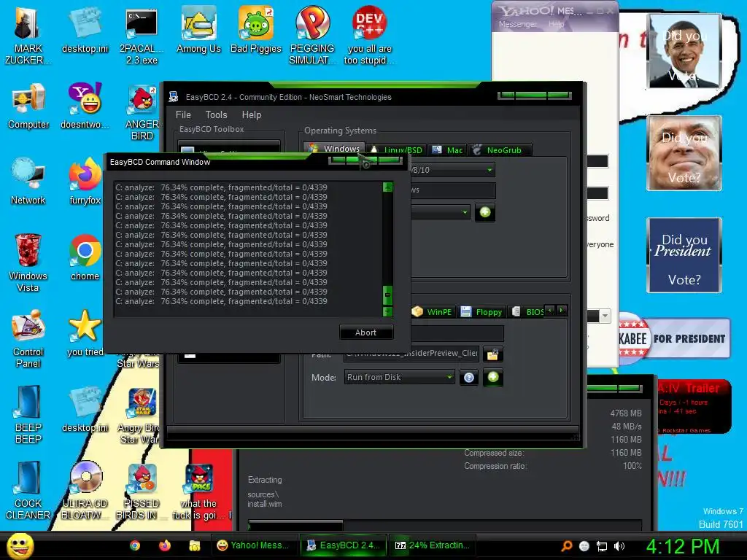Click the taskbar search magnifier tray icon
This screenshot has height=560, width=747.
coord(566,545)
